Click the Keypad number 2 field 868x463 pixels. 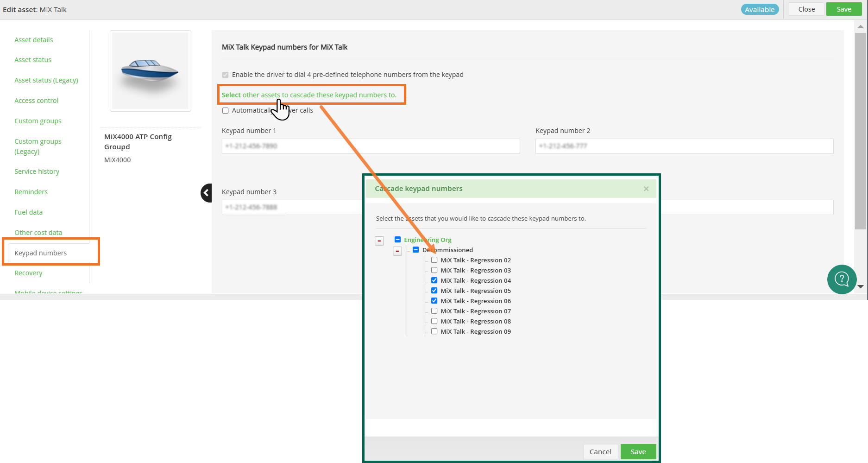point(684,146)
